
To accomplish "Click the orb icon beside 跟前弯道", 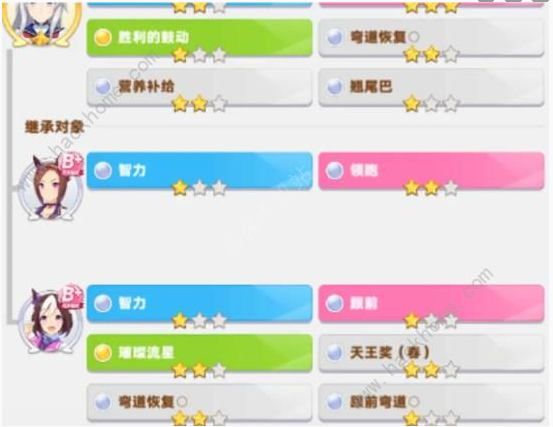I will 334,402.
